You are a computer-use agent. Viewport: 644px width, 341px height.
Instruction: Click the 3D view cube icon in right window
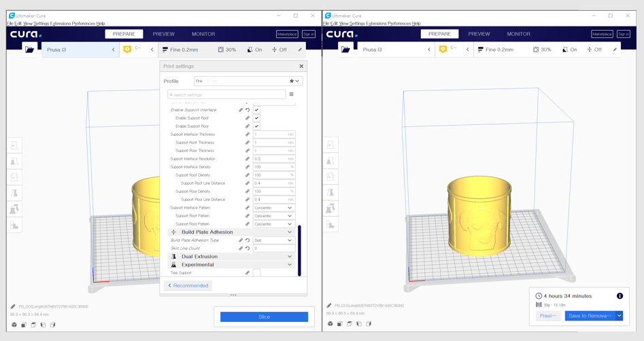coord(331,324)
